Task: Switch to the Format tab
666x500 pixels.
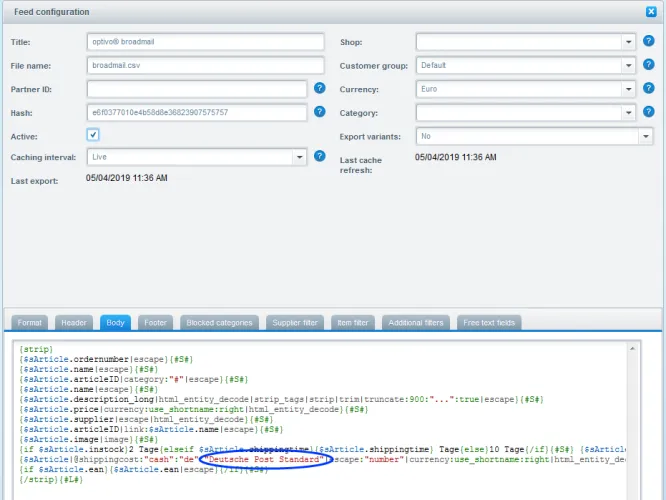Action: click(30, 323)
